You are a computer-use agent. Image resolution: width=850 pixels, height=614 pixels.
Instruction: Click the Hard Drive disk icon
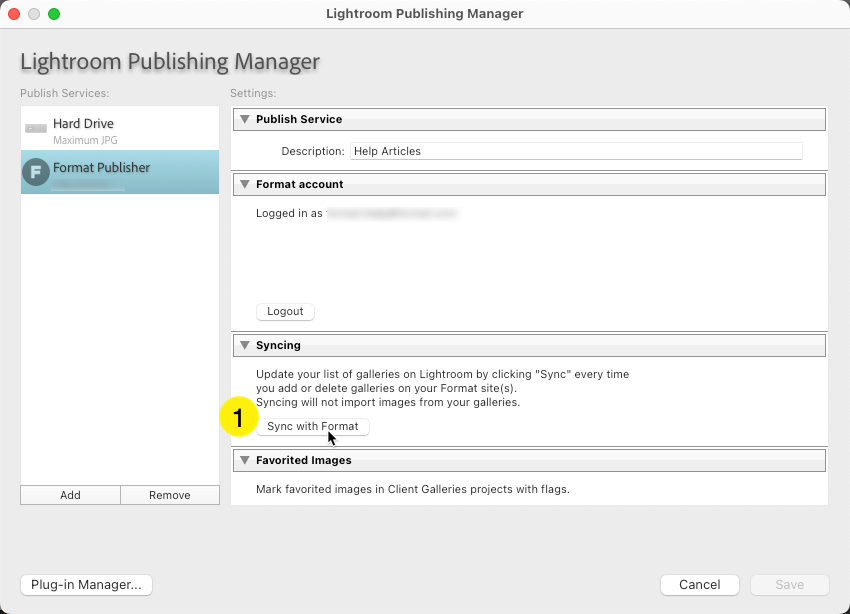click(x=36, y=129)
